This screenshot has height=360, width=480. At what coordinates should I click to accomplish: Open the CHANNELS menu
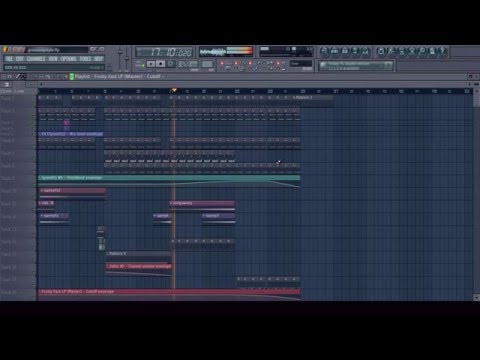click(x=36, y=59)
